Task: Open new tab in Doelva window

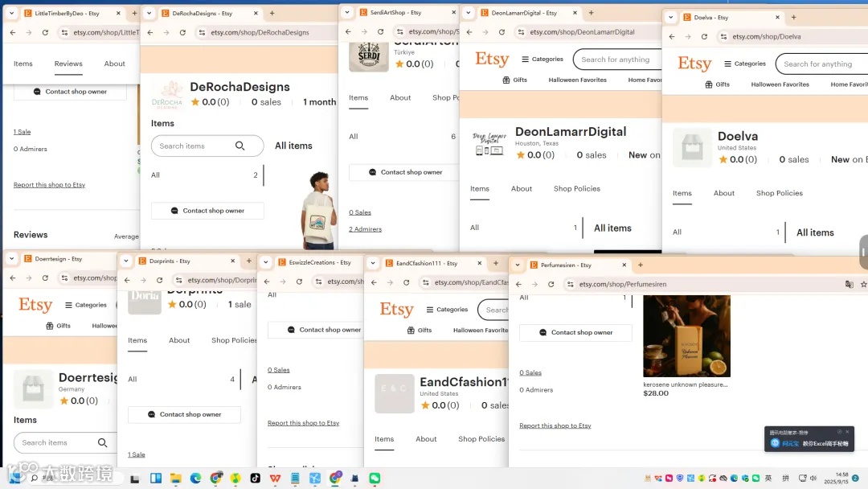Action: [x=794, y=17]
